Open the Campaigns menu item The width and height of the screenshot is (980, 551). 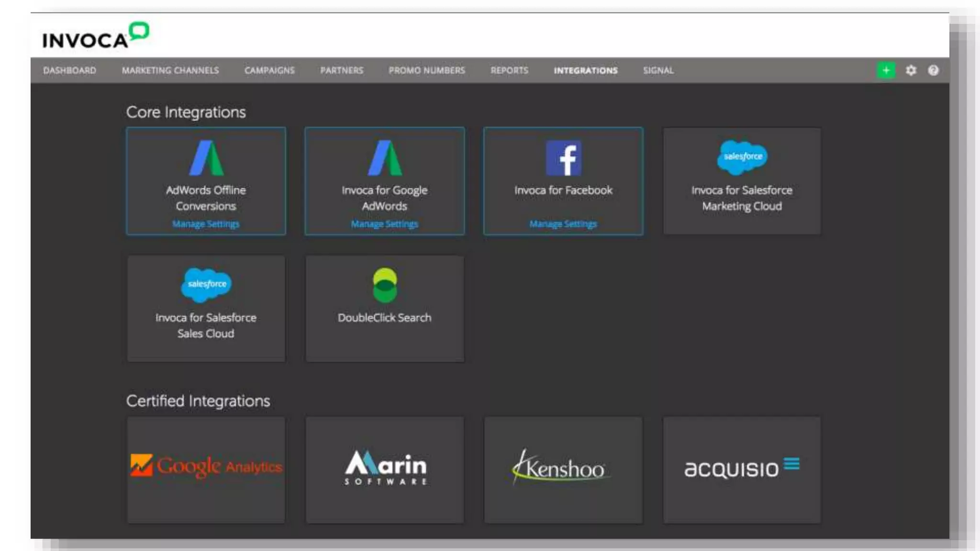tap(269, 70)
